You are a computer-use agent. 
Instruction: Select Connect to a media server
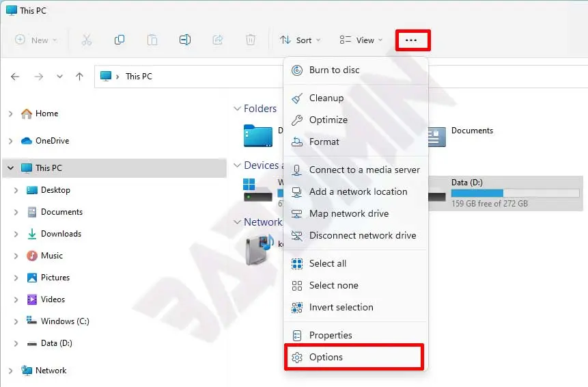(x=356, y=170)
